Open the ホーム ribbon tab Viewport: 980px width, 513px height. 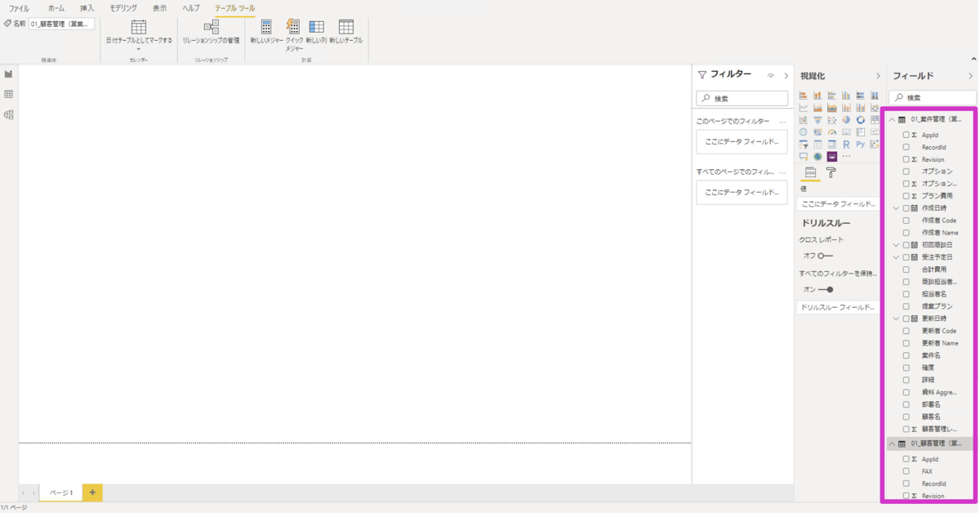[56, 8]
